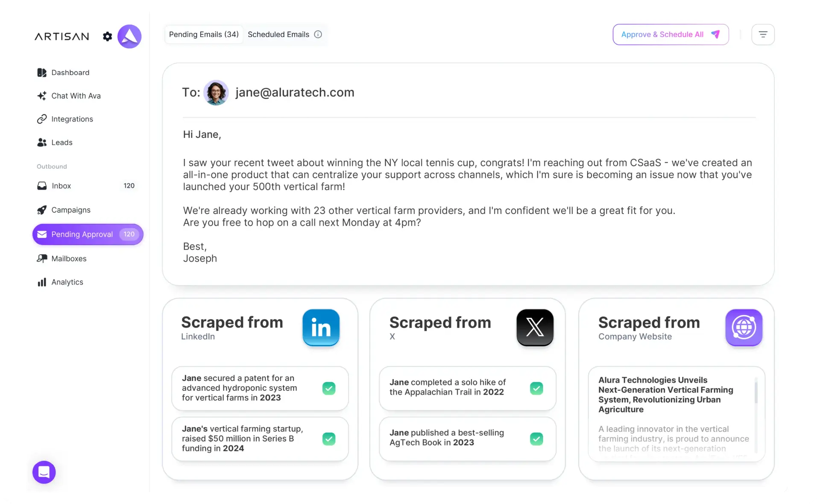Select the Analytics bar chart icon
Screen dimensions: 820x504
click(x=41, y=282)
